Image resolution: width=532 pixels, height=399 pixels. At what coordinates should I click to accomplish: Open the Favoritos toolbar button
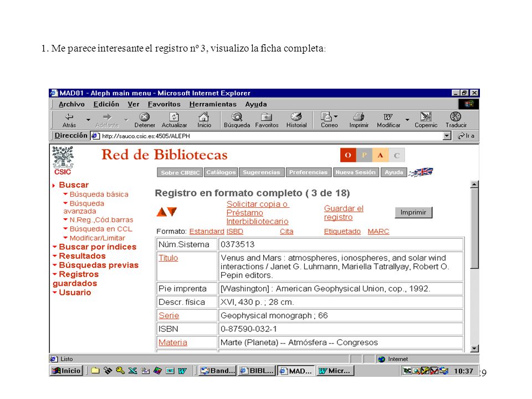pyautogui.click(x=267, y=120)
